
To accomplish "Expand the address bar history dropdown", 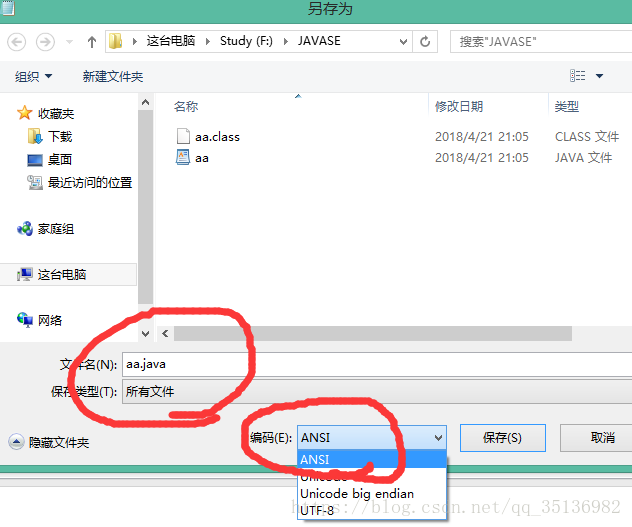I will coord(403,42).
